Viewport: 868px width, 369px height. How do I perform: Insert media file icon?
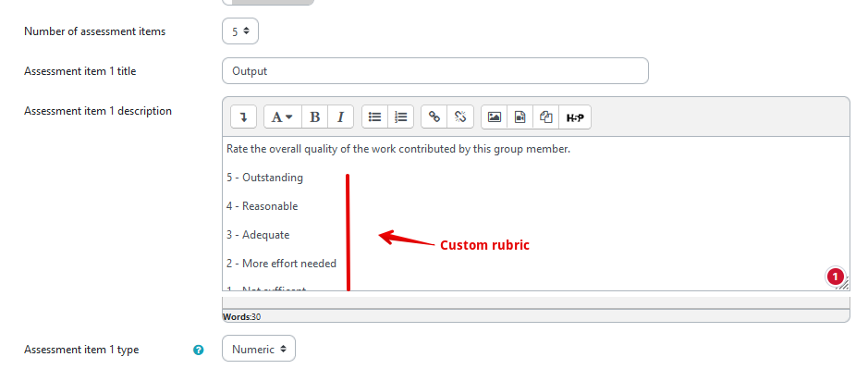(520, 117)
